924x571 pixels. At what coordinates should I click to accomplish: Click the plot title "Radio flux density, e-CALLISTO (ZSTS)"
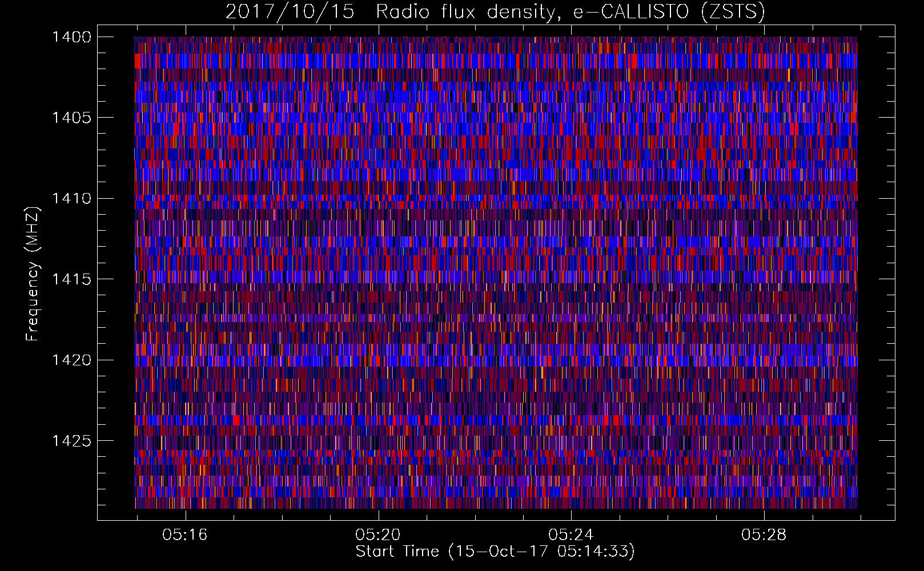coord(571,12)
